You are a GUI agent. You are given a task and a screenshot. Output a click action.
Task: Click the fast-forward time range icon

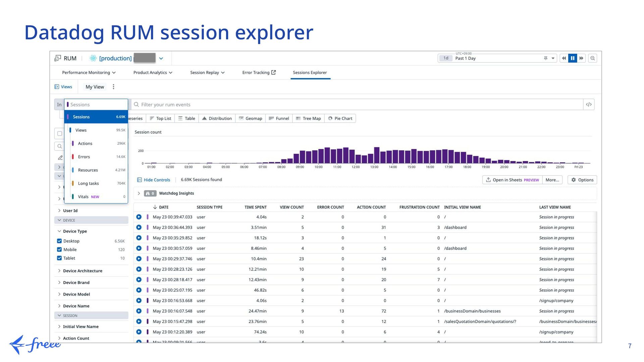point(581,58)
